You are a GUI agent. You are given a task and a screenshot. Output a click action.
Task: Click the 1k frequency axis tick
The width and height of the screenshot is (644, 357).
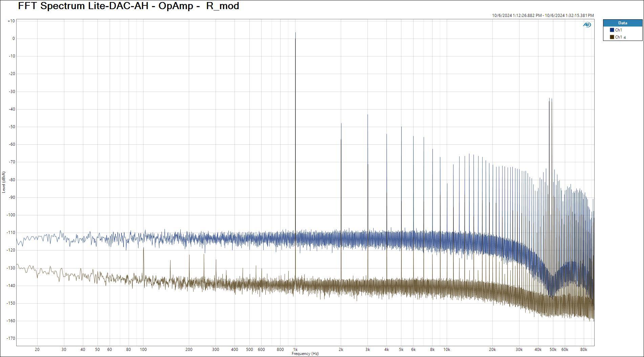295,350
